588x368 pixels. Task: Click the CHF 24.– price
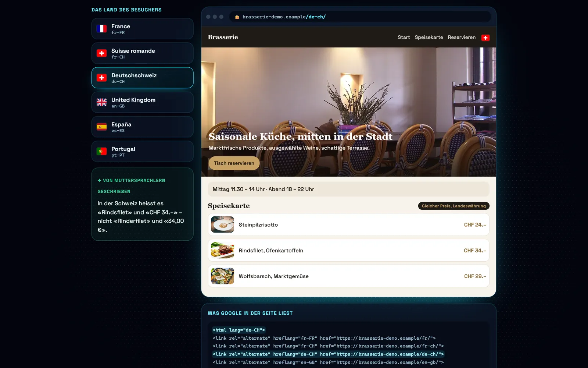(475, 225)
